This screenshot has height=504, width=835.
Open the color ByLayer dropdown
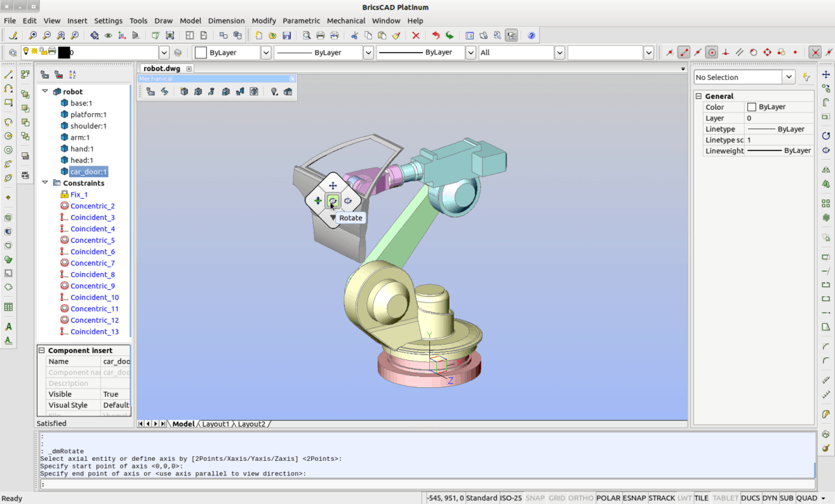pyautogui.click(x=266, y=52)
